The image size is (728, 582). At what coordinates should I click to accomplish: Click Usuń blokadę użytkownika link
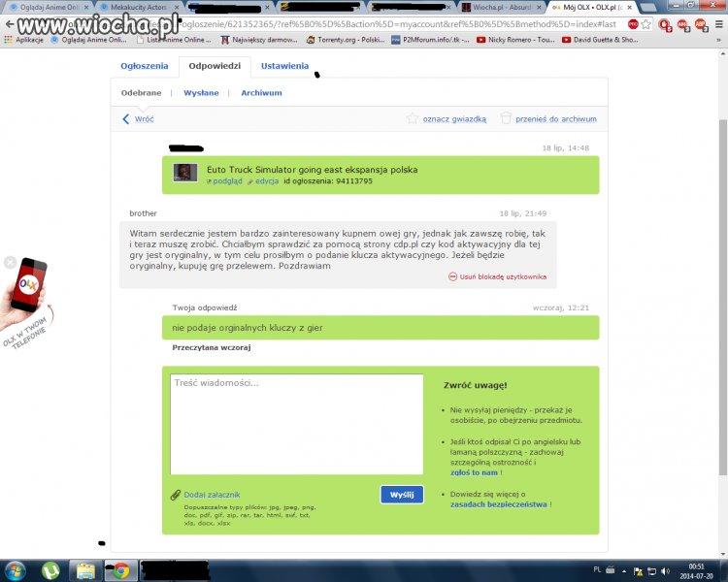pos(503,276)
